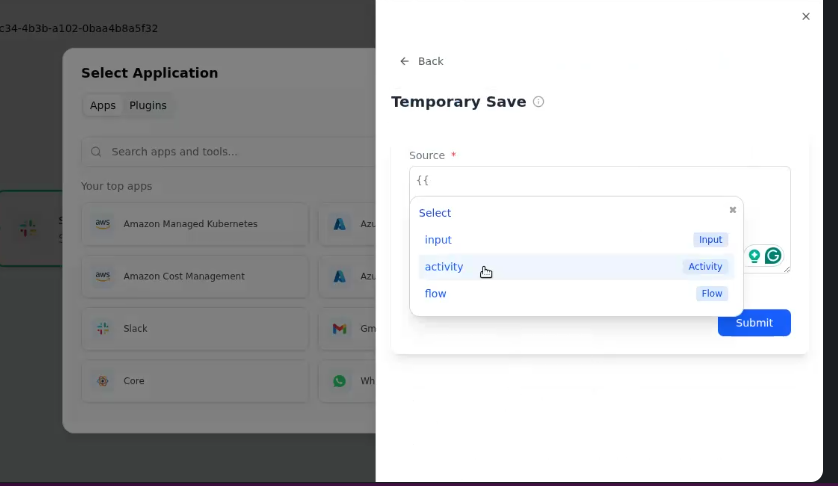Choose the activity option in Select list
This screenshot has height=486, width=838.
pos(576,266)
